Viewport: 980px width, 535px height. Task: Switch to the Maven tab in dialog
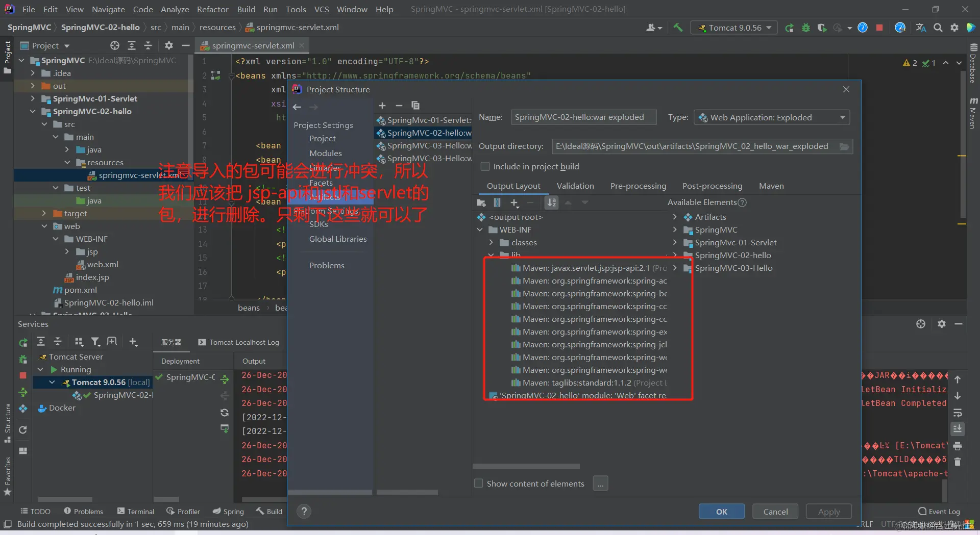click(771, 186)
